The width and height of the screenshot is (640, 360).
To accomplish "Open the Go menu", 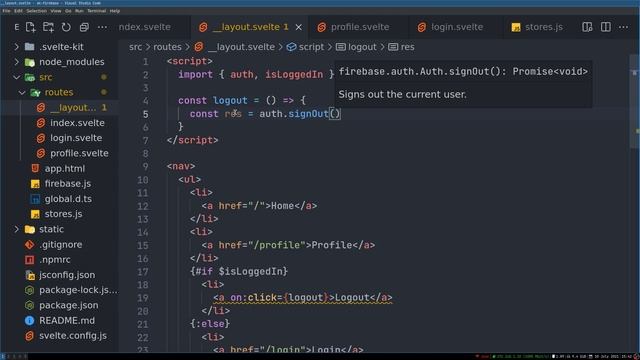I will [68, 11].
